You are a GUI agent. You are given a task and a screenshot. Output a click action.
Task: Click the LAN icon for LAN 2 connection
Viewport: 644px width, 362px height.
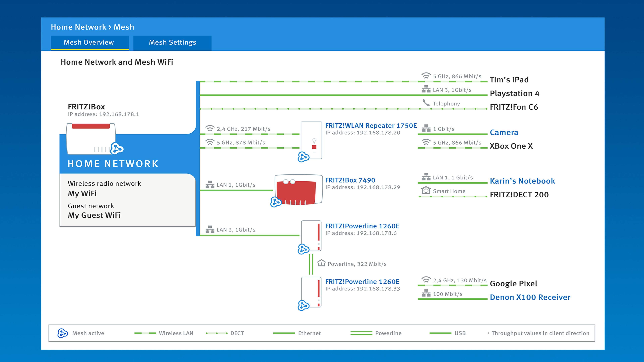210,229
